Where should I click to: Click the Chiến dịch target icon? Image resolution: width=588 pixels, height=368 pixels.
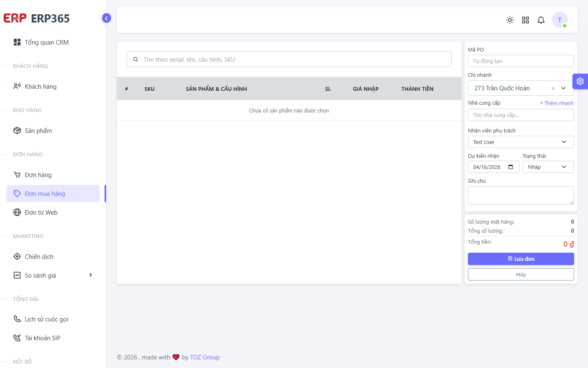click(x=17, y=256)
